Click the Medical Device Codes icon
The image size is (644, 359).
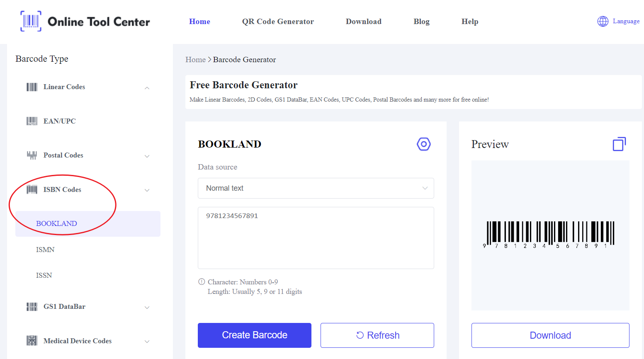point(32,341)
